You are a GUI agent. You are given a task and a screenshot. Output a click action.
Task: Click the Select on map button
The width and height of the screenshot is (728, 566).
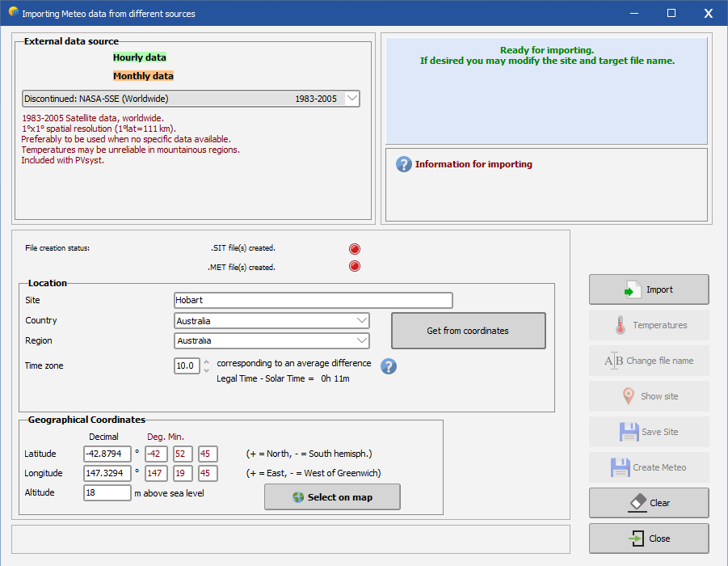(x=332, y=497)
